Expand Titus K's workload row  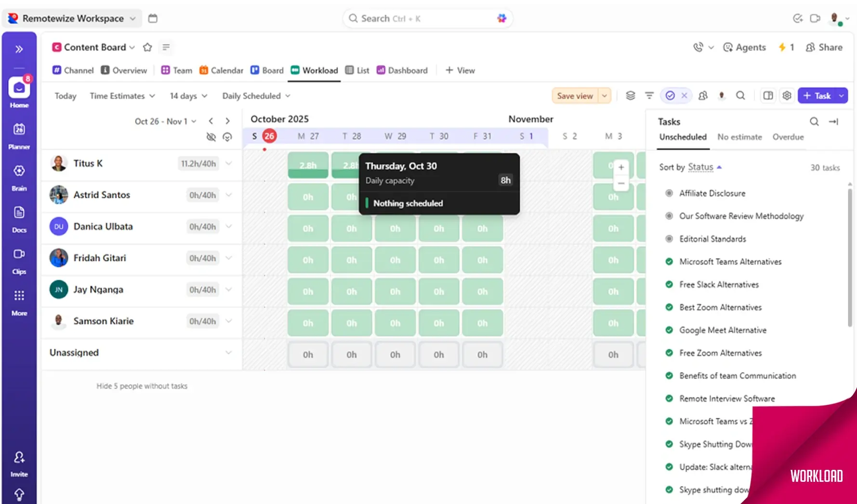[x=229, y=164]
